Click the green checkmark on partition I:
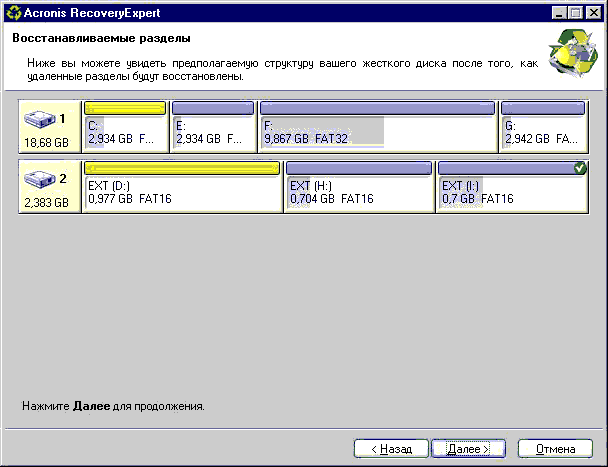This screenshot has height=467, width=608. 580,168
